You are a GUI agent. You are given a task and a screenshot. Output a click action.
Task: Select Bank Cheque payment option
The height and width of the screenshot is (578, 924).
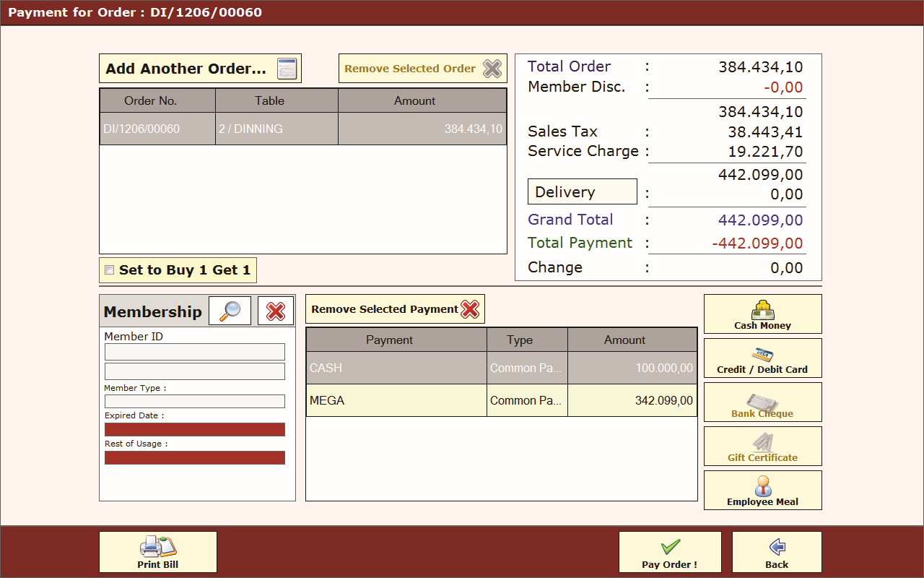click(763, 402)
